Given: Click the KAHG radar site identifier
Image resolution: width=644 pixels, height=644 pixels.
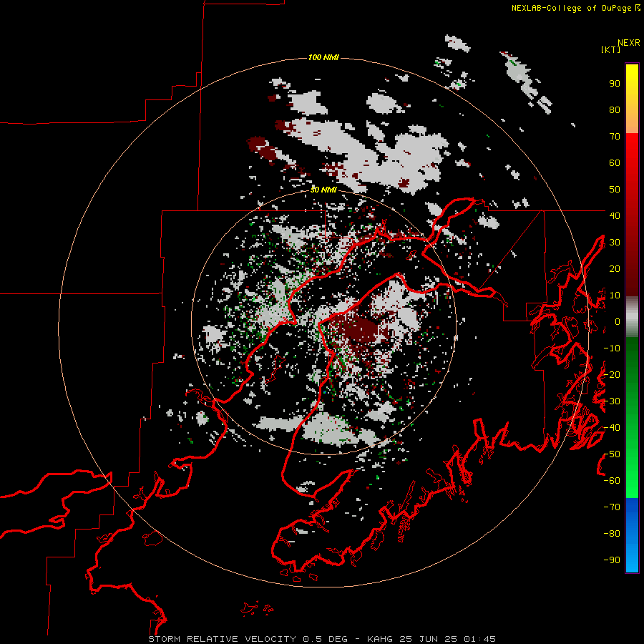Looking at the screenshot, I should 380,639.
